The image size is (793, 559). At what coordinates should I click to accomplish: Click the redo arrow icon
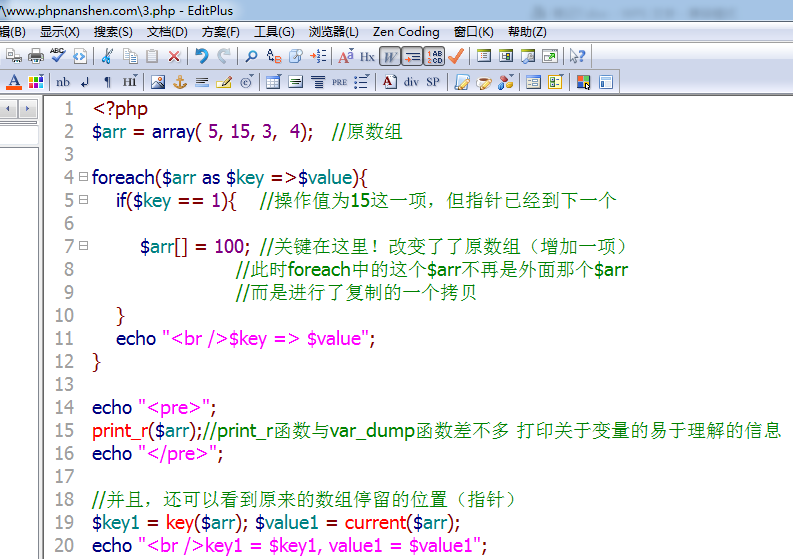click(x=224, y=56)
